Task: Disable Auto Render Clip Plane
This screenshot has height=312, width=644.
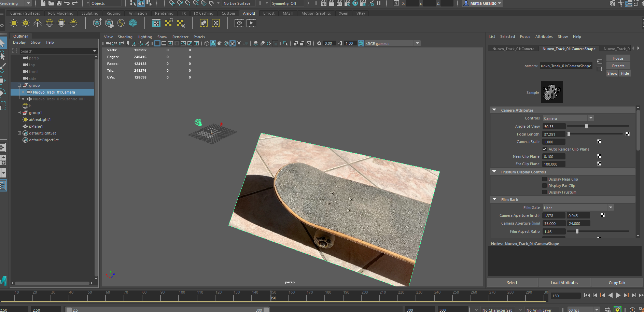Action: pyautogui.click(x=545, y=149)
